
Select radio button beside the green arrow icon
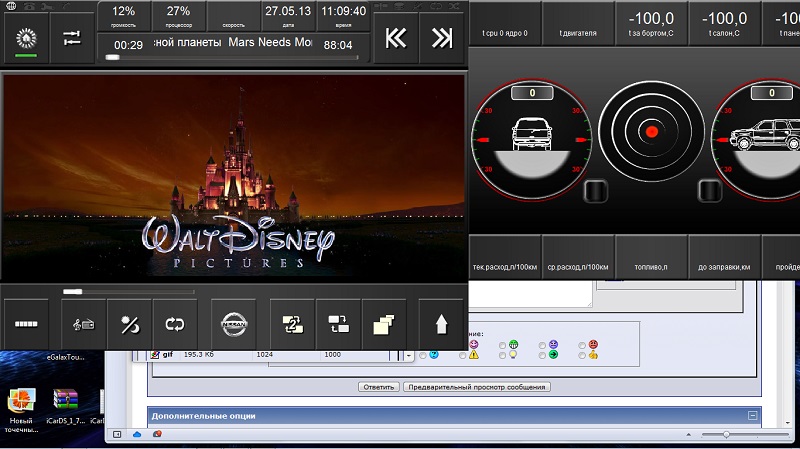541,355
